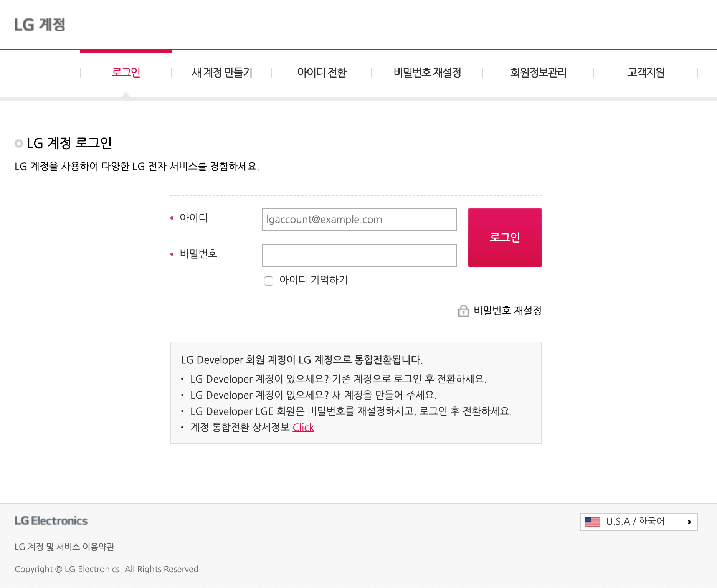Switch to the 아이디 전환 tab
Image resolution: width=717 pixels, height=588 pixels.
(x=322, y=72)
